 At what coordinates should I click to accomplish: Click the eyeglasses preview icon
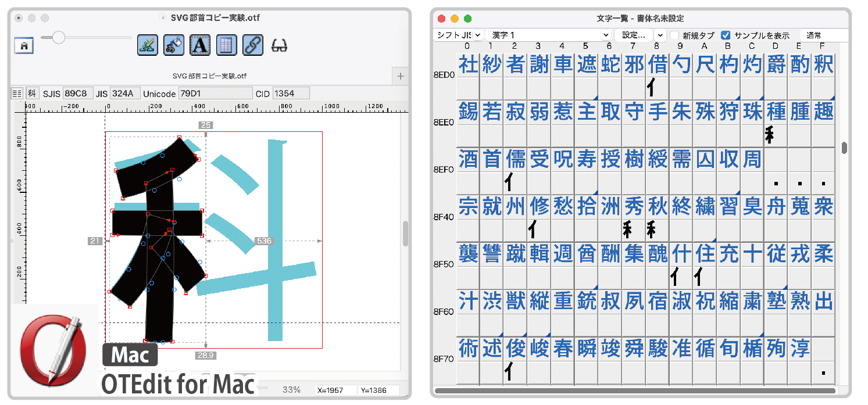(279, 45)
